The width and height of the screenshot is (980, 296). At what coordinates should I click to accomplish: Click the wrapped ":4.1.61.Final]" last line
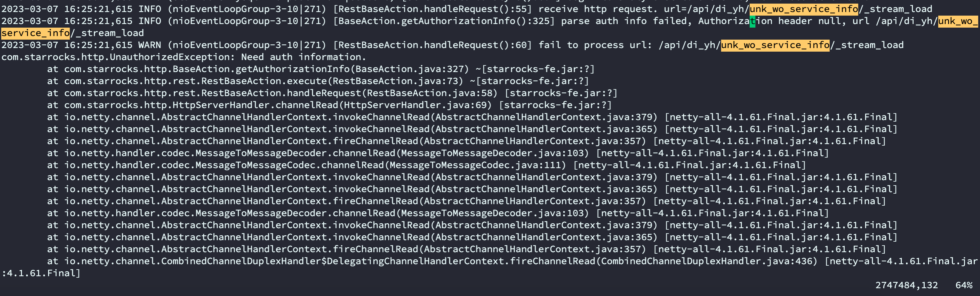(x=41, y=273)
